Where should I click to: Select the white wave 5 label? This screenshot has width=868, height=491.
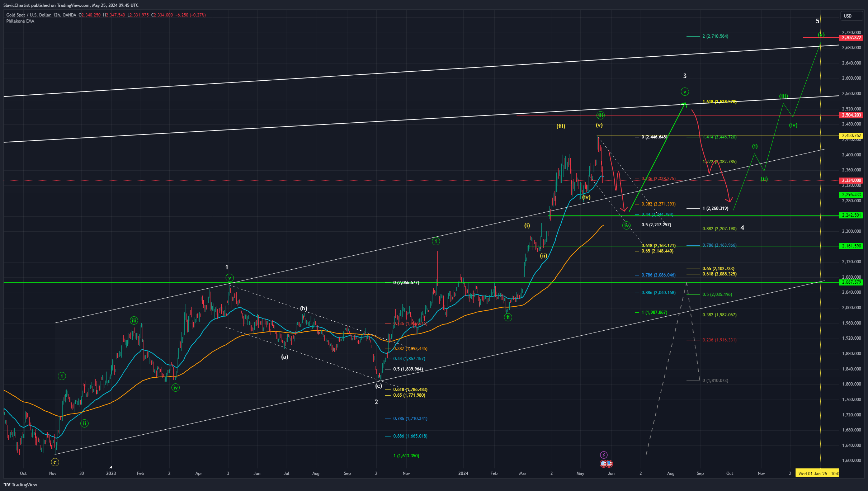(817, 21)
